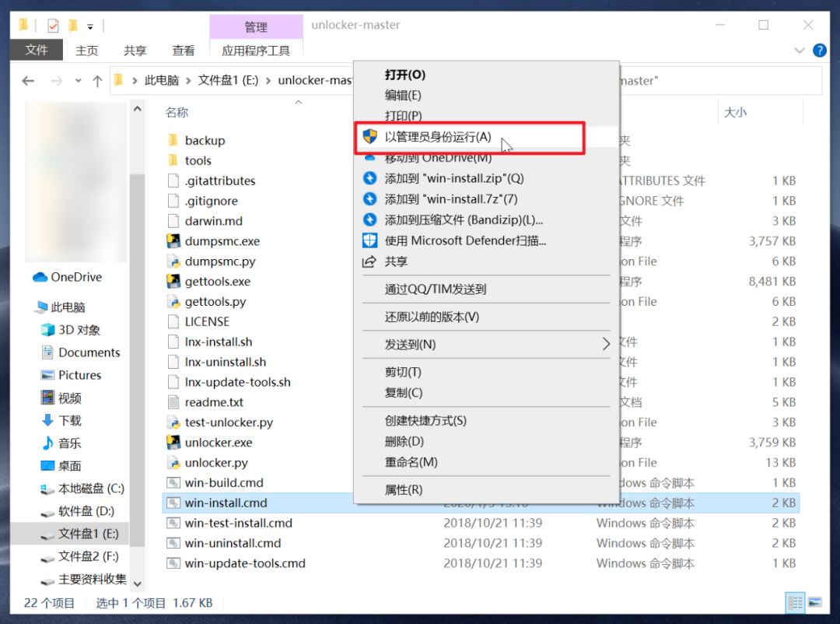This screenshot has height=624, width=840.
Task: Create shortcut via 创建快捷方式(S)
Action: pyautogui.click(x=425, y=421)
